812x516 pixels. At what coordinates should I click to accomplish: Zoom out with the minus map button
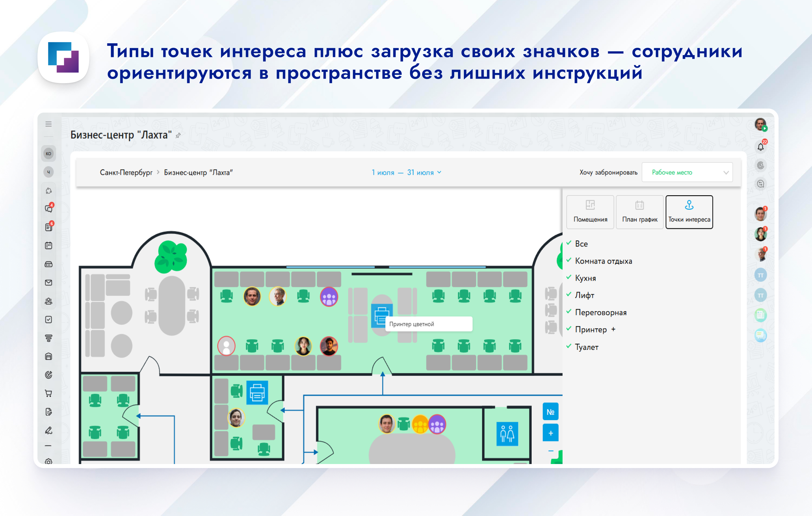[x=550, y=451]
